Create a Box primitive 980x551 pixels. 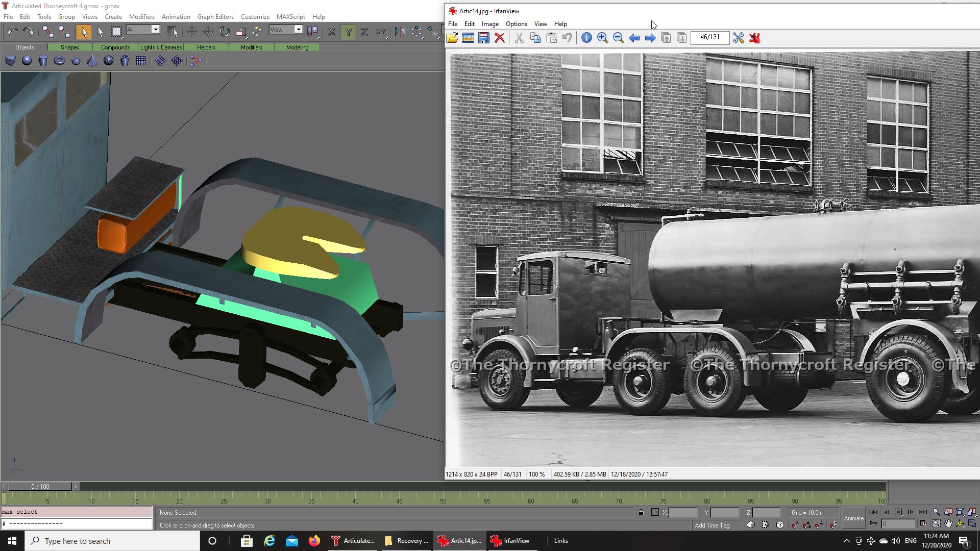[10, 61]
